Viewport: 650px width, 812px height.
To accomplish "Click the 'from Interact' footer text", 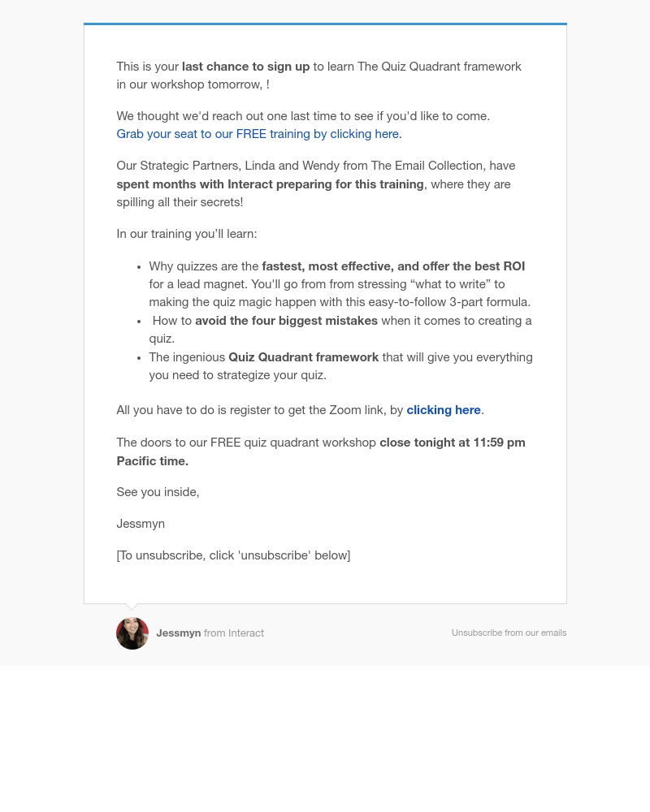I will coord(234,633).
